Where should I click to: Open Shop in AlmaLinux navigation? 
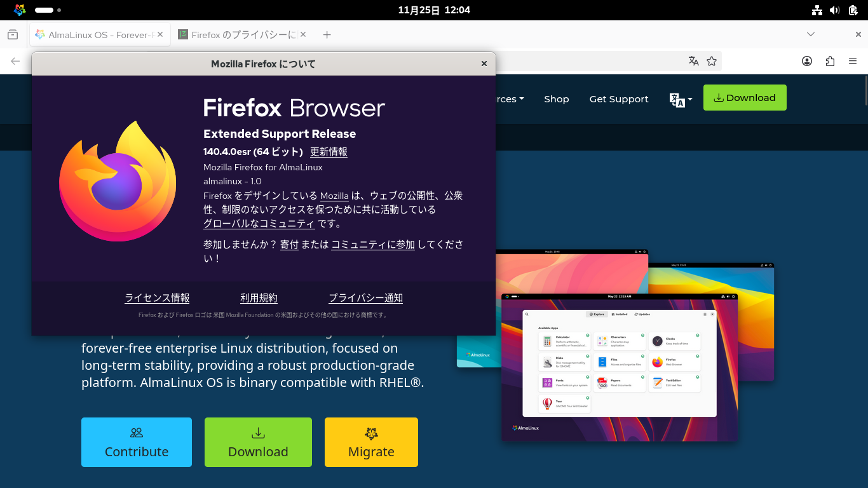(x=557, y=98)
